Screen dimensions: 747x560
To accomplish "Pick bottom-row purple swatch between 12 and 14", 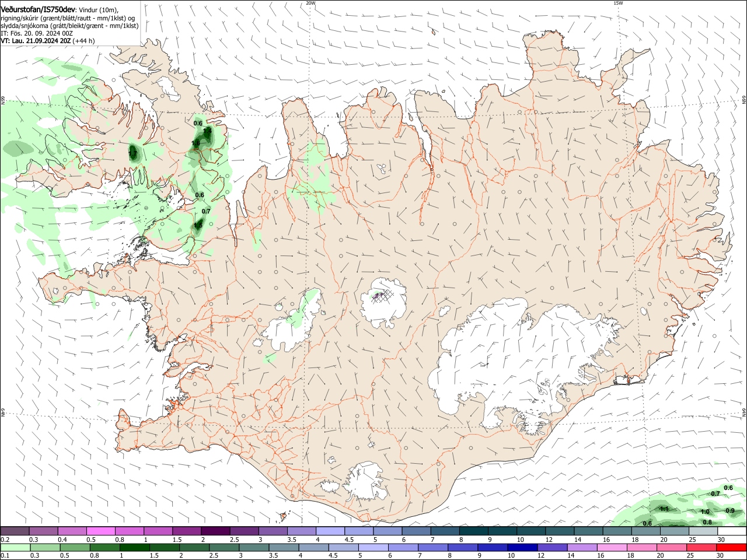I will [552, 548].
